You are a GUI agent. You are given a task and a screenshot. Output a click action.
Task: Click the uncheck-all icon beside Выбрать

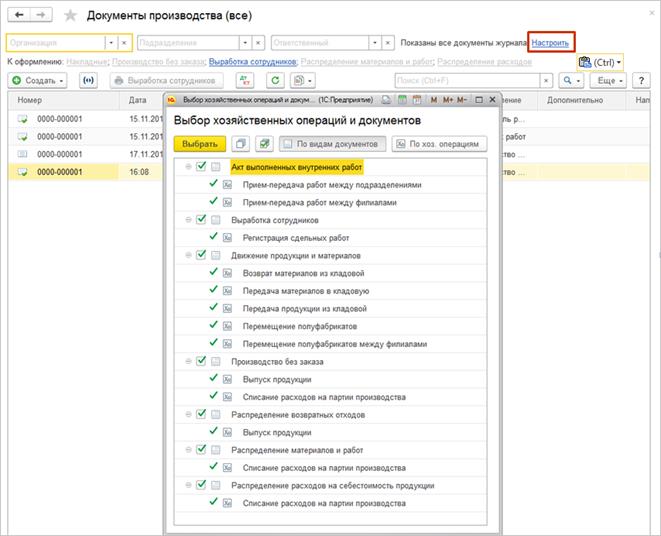(x=240, y=144)
